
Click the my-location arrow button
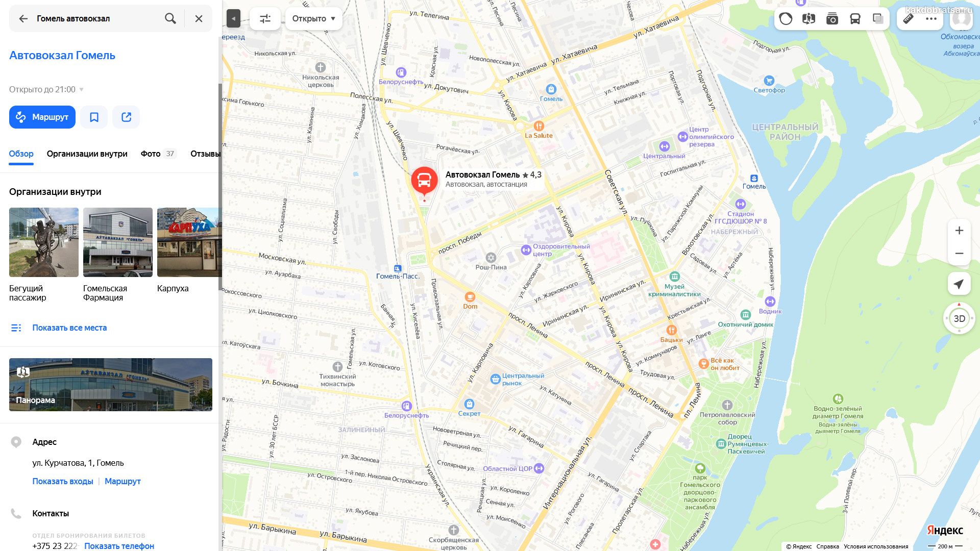click(959, 284)
